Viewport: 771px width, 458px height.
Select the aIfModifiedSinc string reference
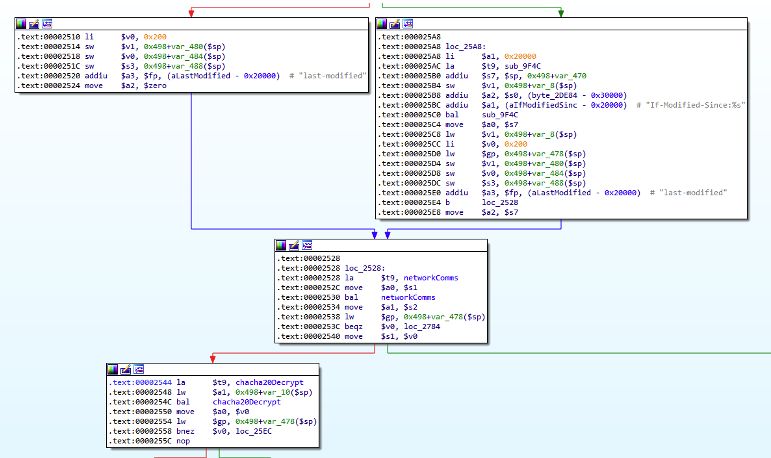tap(540, 105)
